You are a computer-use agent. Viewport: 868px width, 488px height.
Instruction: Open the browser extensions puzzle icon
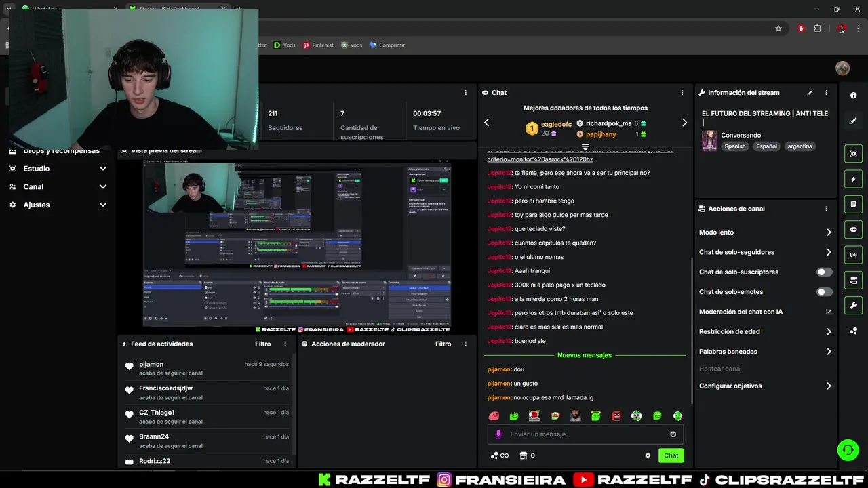(817, 28)
